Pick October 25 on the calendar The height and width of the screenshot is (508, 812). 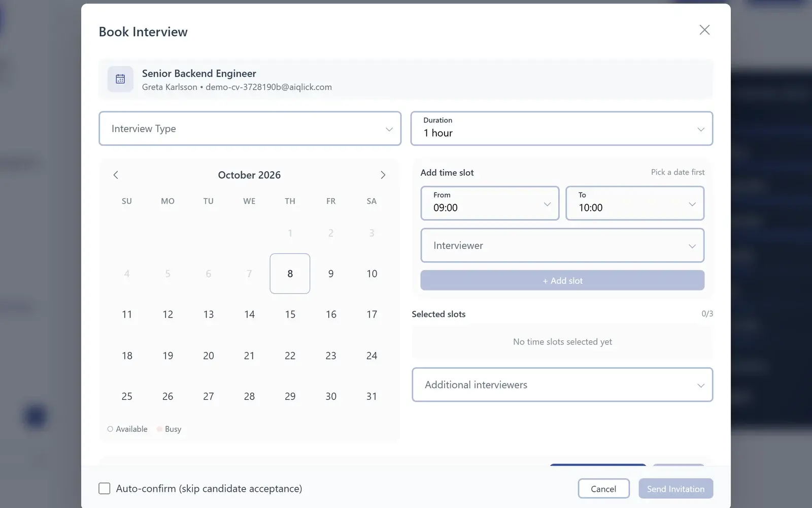pos(127,396)
